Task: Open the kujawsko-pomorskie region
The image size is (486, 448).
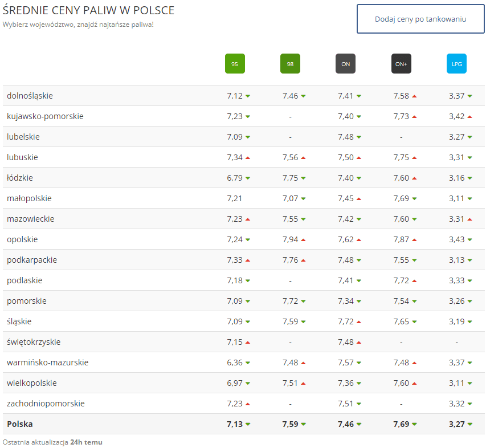Action: click(45, 116)
